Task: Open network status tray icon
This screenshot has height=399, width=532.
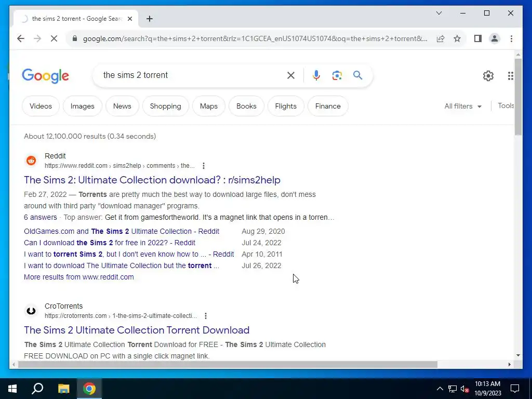Action: (453, 389)
